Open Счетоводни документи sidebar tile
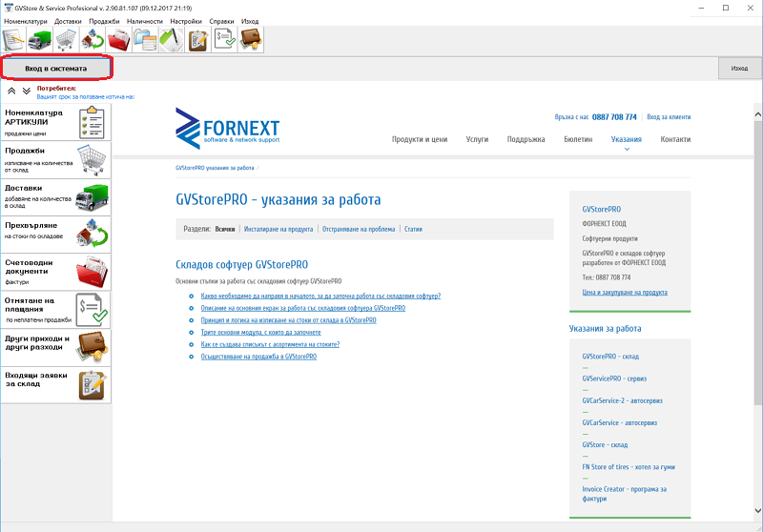This screenshot has width=763, height=532. [x=56, y=272]
